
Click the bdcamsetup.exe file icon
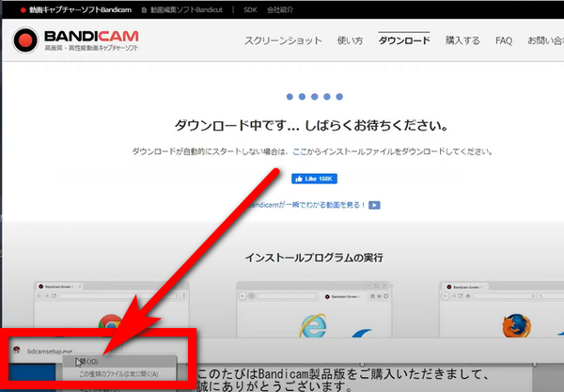pos(16,350)
